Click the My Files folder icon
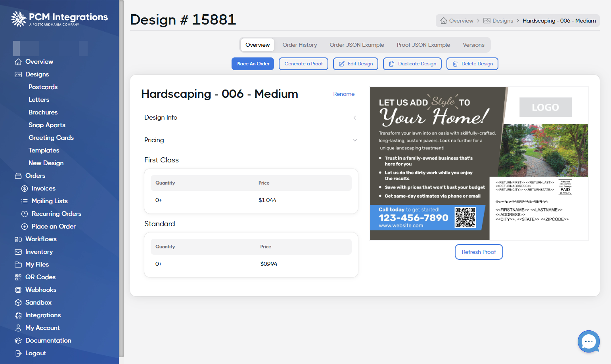611x364 pixels. coord(18,265)
